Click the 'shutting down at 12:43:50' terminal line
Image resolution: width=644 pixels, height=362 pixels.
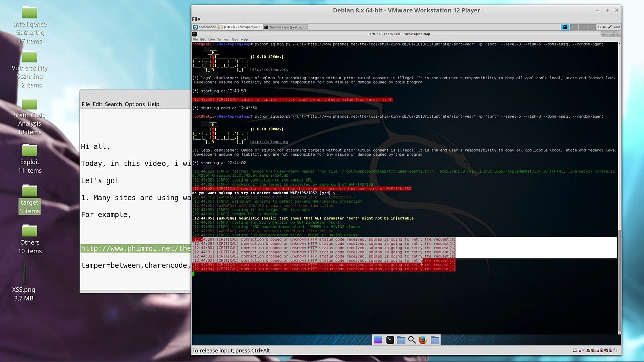click(224, 108)
